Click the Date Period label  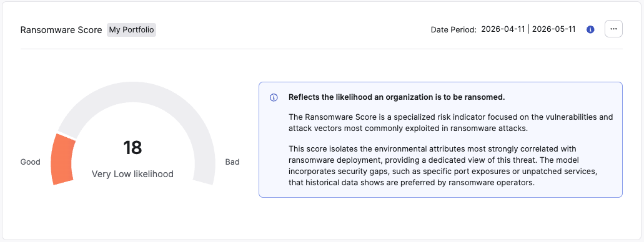click(454, 29)
